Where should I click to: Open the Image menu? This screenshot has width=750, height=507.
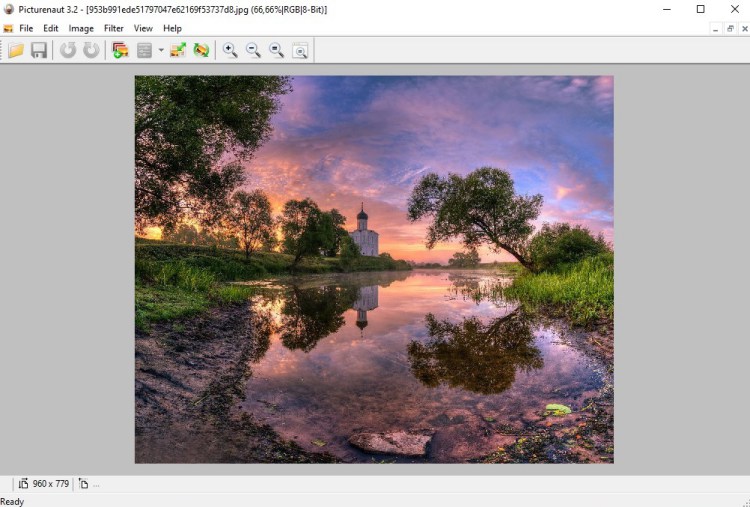(x=81, y=28)
